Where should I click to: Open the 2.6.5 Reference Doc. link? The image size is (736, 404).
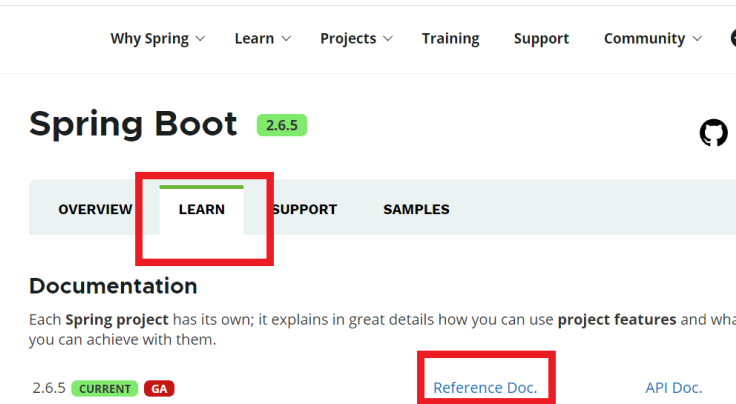485,388
